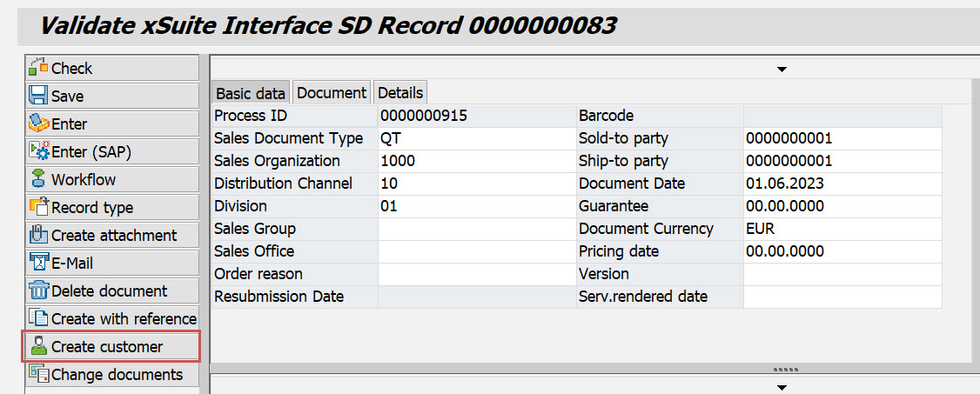
Task: Click the Enter (SAP) gear icon
Action: (x=39, y=151)
